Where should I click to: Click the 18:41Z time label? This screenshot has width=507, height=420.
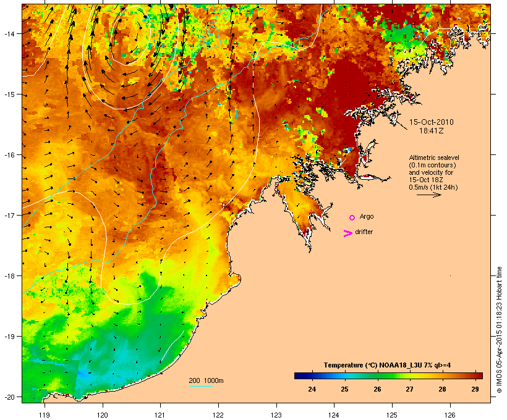pyautogui.click(x=432, y=131)
